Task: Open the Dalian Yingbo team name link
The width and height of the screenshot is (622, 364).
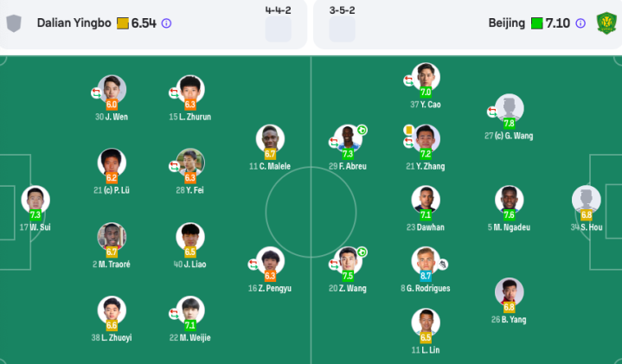Action: [74, 23]
